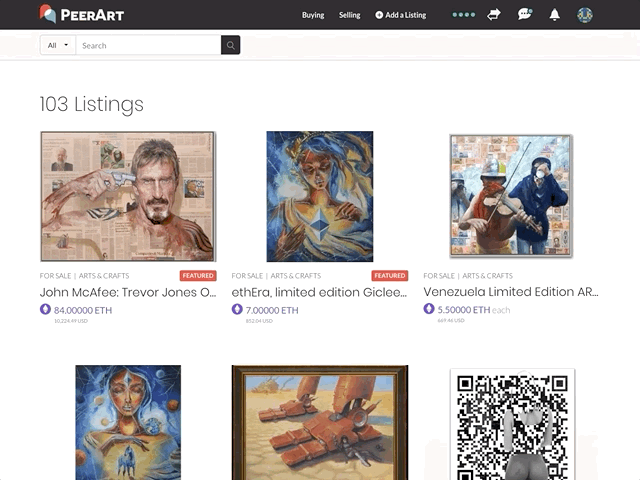The width and height of the screenshot is (640, 480).
Task: Open notifications bell
Action: [554, 15]
